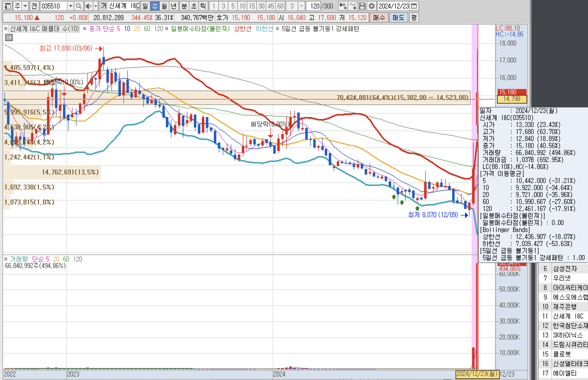Toggle the 매물대 indicator legend checkbox
The height and width of the screenshot is (380, 588).
pyautogui.click(x=6, y=29)
